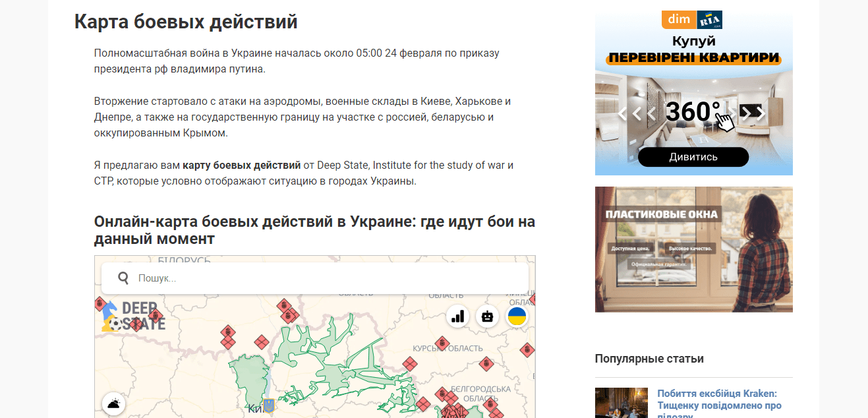Click Высокое качество label in windows ad
The width and height of the screenshot is (868, 418).
point(691,249)
